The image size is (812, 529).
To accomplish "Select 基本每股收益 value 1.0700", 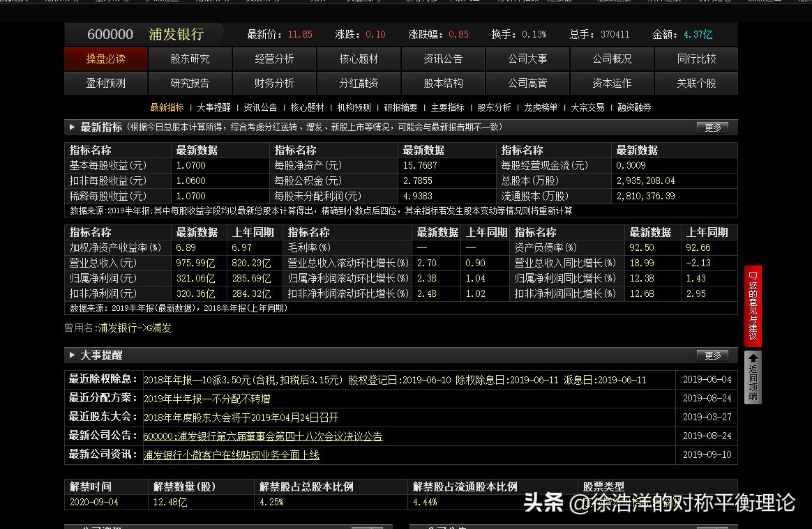I will click(x=190, y=166).
